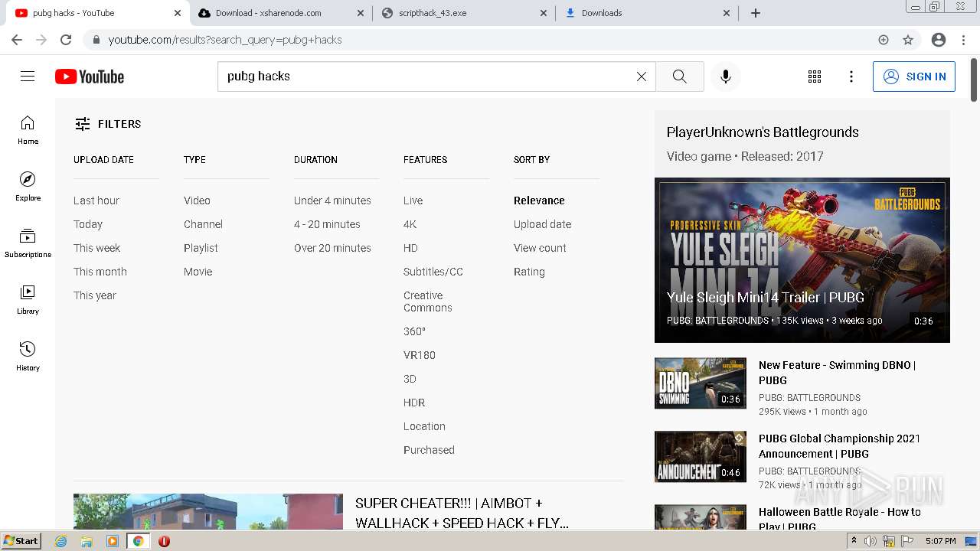Sort results by Rating

[529, 272]
